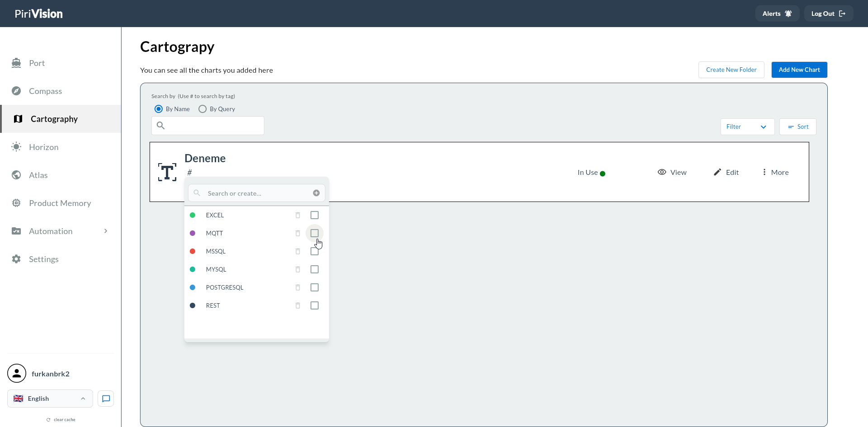Screen dimensions: 868x427
Task: Click the plus icon to create tag
Action: coord(316,193)
